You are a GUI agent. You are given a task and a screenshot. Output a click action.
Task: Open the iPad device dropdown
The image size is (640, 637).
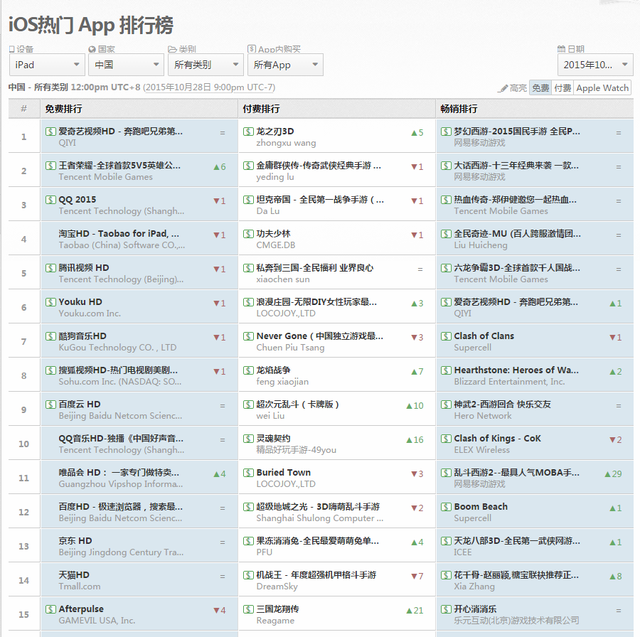(x=47, y=64)
